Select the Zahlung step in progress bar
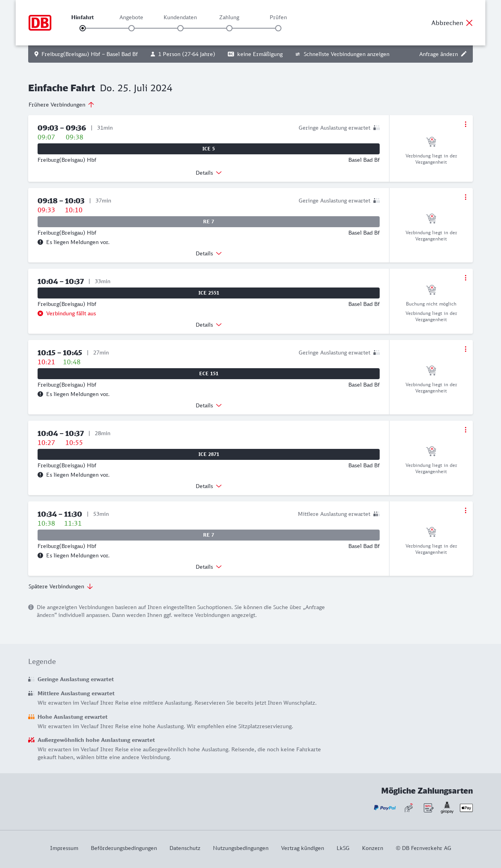 [x=229, y=28]
